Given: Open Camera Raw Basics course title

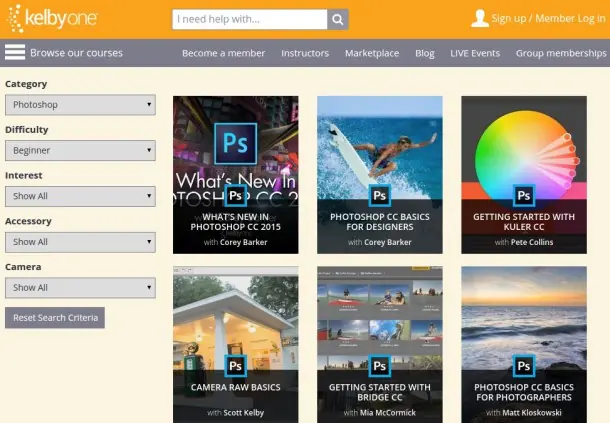Looking at the screenshot, I should click(236, 387).
